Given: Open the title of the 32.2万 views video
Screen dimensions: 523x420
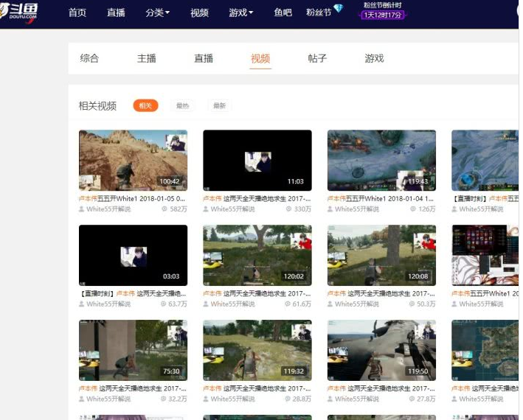Looking at the screenshot, I should pos(133,388).
